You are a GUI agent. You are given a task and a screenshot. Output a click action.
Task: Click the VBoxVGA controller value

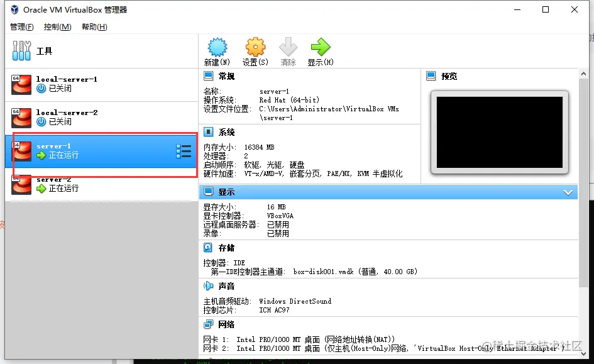coord(280,216)
